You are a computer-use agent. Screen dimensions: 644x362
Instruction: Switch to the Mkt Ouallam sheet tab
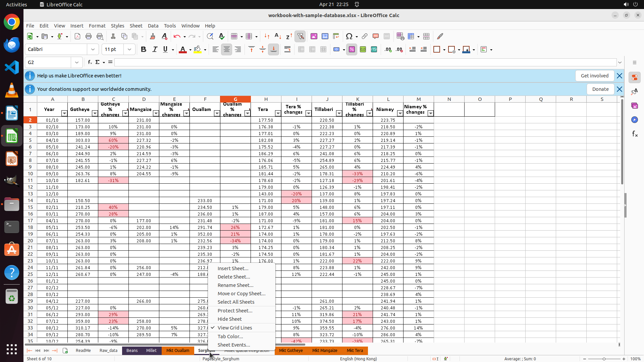pyautogui.click(x=178, y=351)
